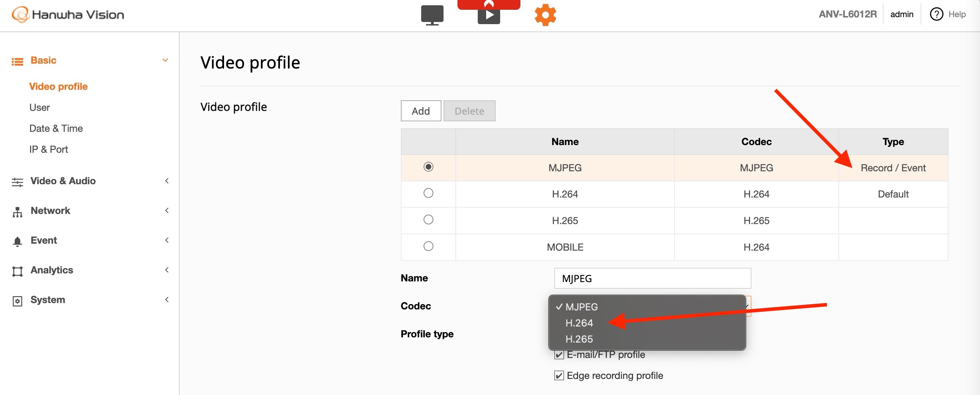Click the Event bell icon
This screenshot has width=980, height=395.
click(x=17, y=240)
